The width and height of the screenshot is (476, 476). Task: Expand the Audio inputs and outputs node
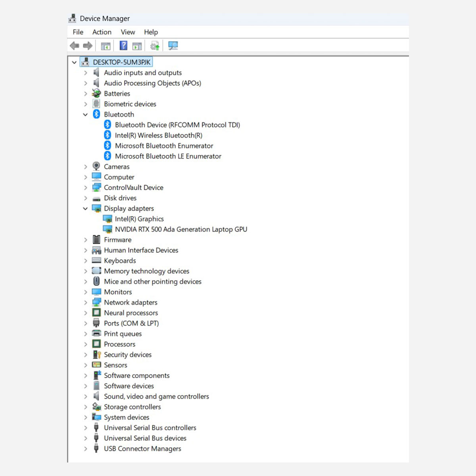[85, 73]
